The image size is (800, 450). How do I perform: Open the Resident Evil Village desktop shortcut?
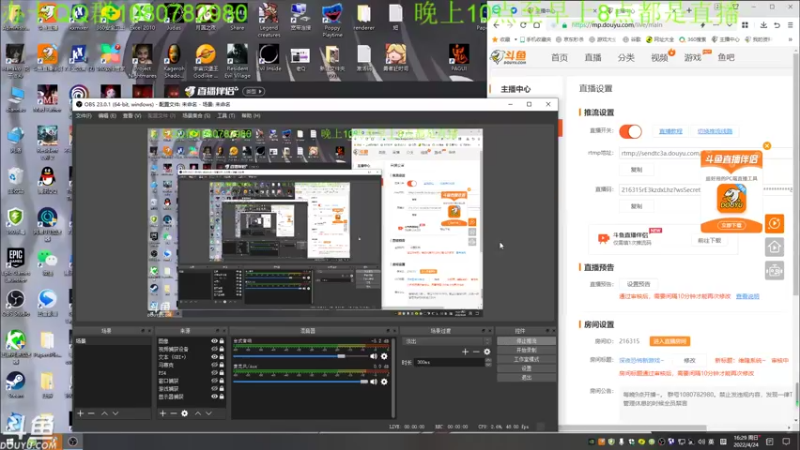coord(237,60)
